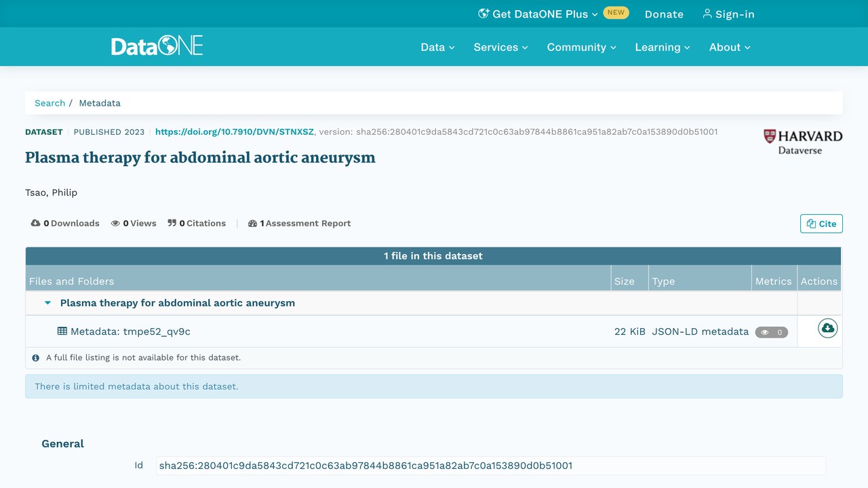This screenshot has height=488, width=868.
Task: Open the Learning dropdown menu
Action: (663, 47)
